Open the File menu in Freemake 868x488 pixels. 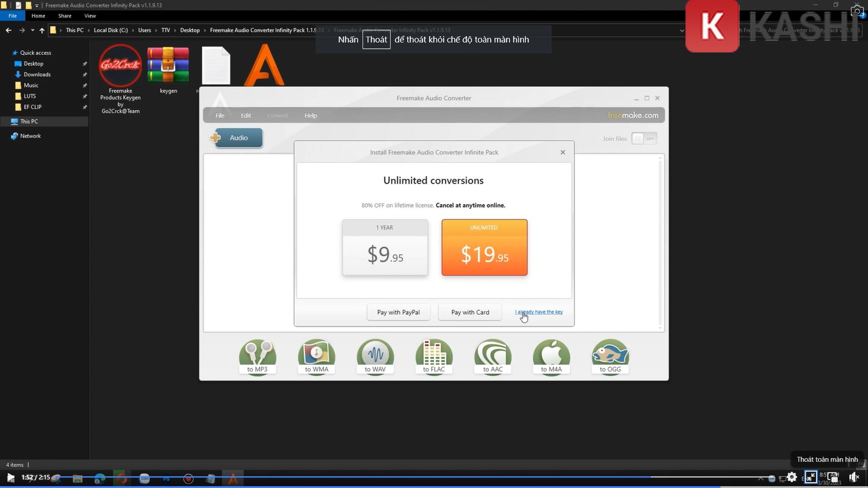point(220,115)
